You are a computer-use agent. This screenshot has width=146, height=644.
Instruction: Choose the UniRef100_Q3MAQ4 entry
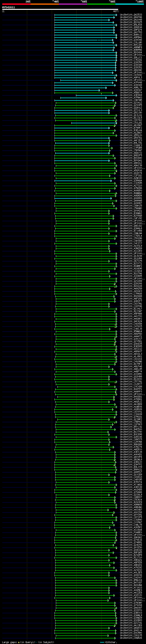point(131,181)
